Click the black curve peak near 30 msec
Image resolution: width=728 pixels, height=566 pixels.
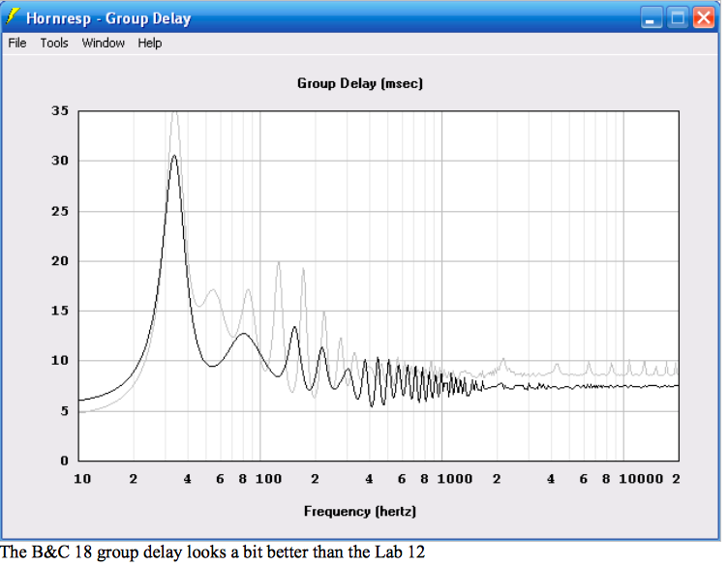click(174, 157)
